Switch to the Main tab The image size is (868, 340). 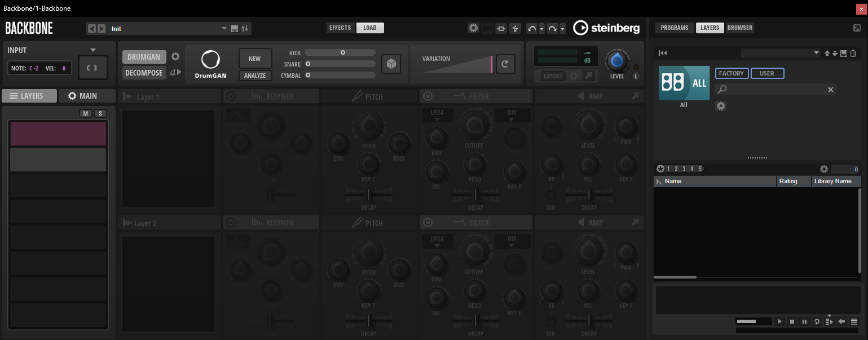[87, 96]
